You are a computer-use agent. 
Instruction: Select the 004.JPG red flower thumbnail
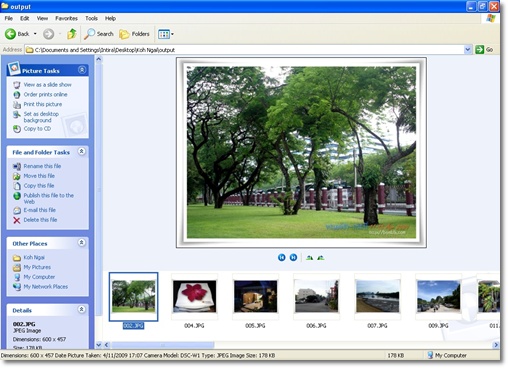[x=194, y=296]
